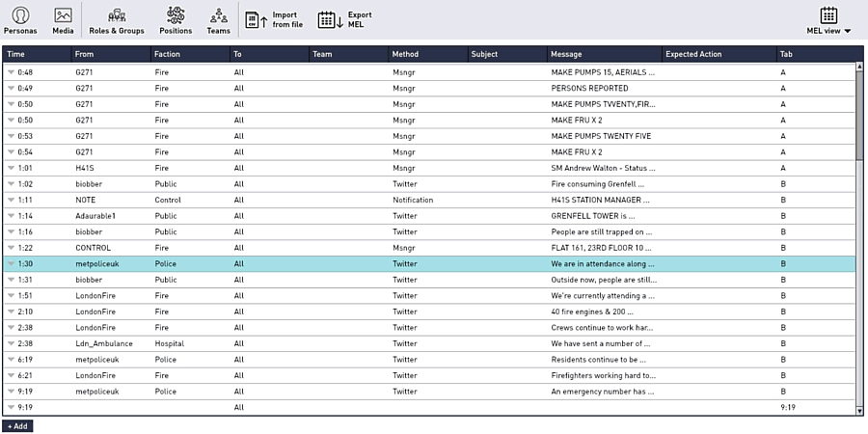Open the MEL view dropdown
The width and height of the screenshot is (868, 434).
828,21
